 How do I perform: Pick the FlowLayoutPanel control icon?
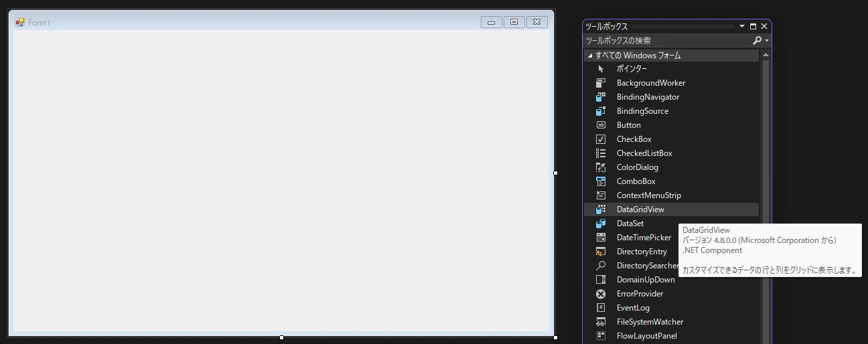(x=601, y=336)
